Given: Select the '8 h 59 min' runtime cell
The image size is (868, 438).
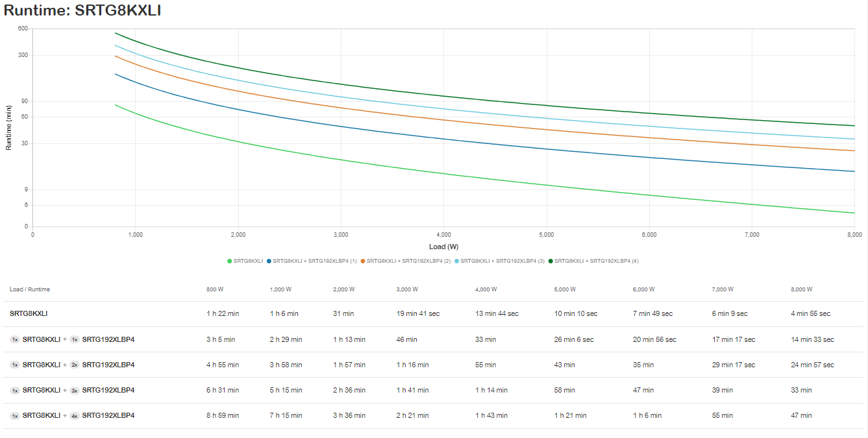Looking at the screenshot, I should 223,415.
